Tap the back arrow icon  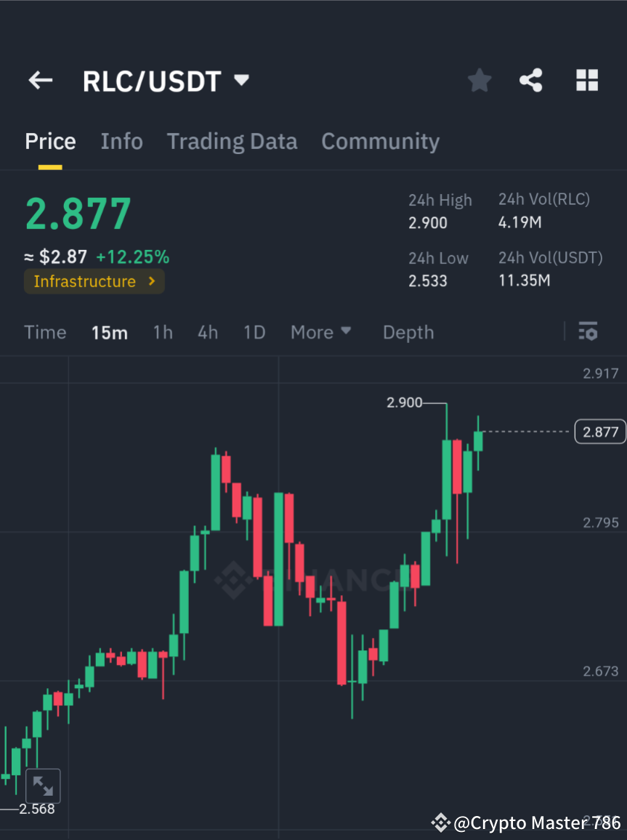click(40, 81)
